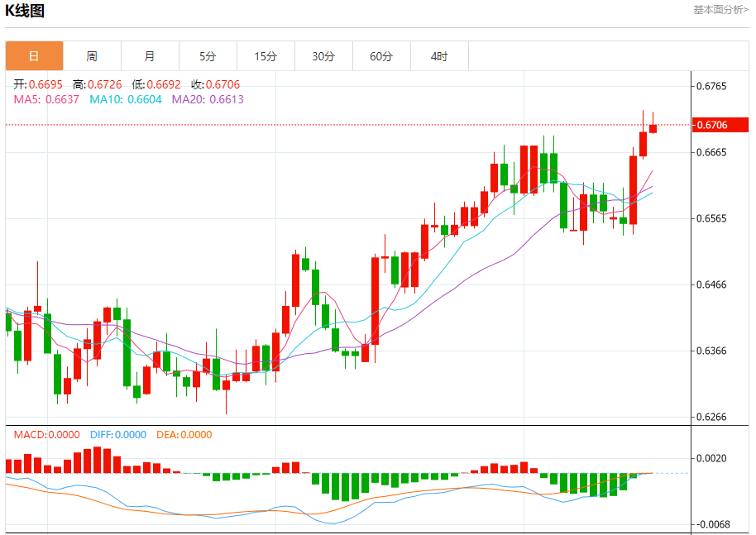The height and width of the screenshot is (535, 756).
Task: Open the 4时 interval tab
Action: click(439, 56)
